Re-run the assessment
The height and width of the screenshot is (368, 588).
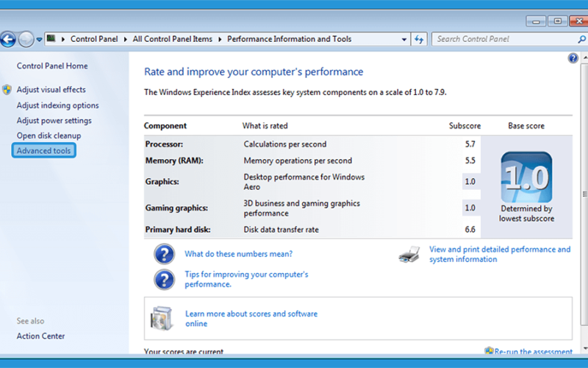coord(534,352)
